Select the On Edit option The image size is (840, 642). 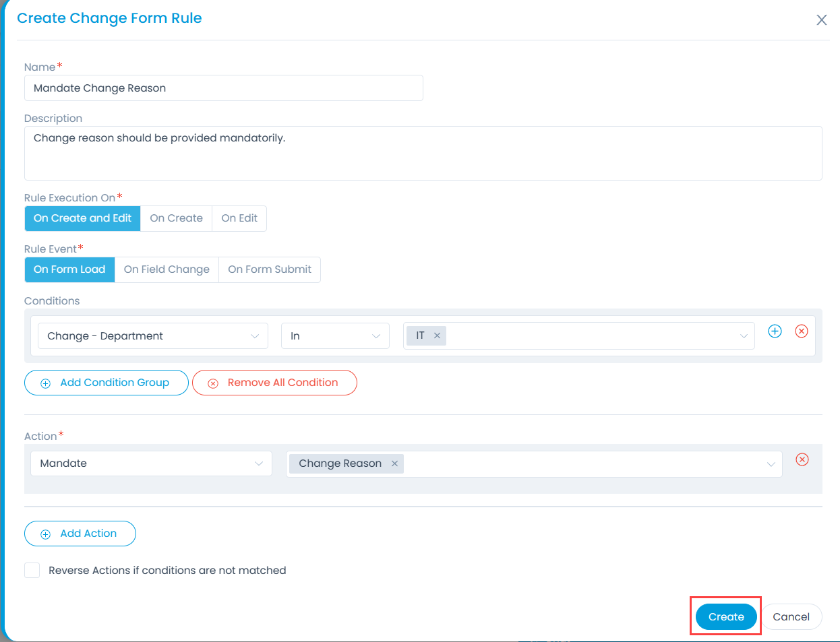[x=239, y=218]
